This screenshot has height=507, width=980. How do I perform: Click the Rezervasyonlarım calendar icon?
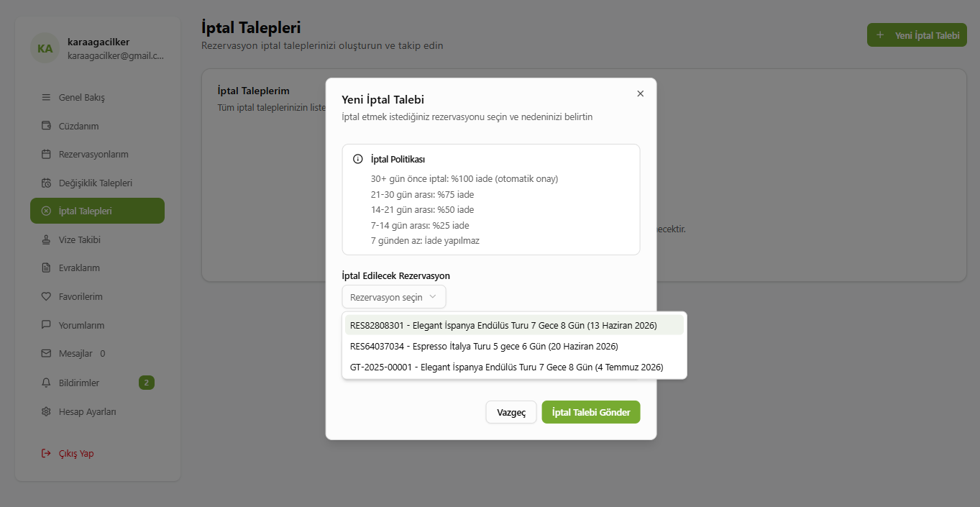pos(46,155)
